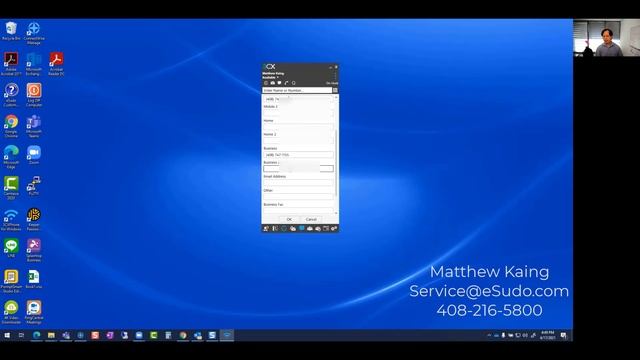
Task: Click the 3CX call transfer handset icon
Action: pos(286,83)
